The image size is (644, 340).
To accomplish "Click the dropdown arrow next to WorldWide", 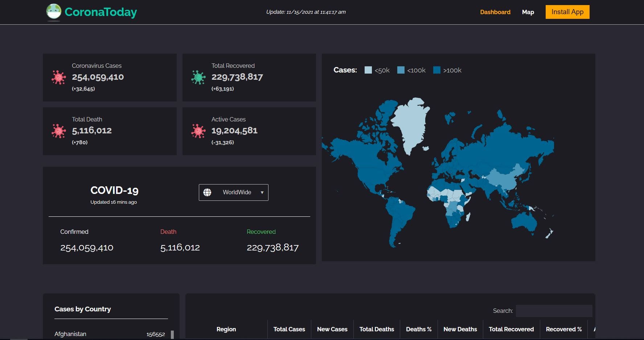I will tap(262, 192).
